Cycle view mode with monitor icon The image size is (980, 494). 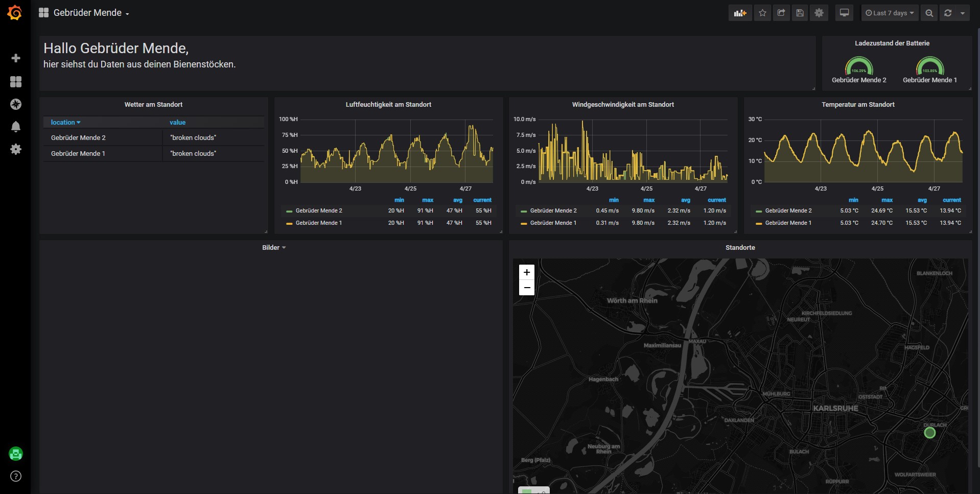point(844,13)
